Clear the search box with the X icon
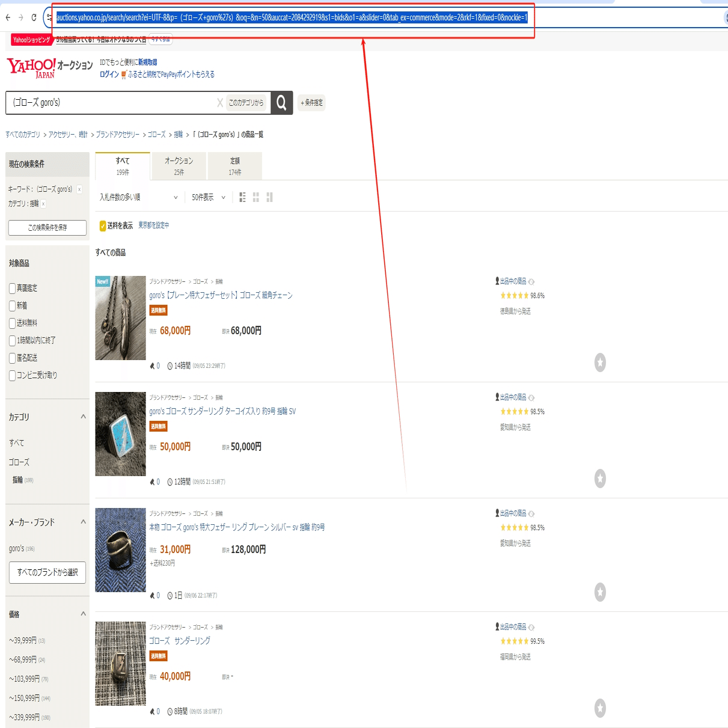The width and height of the screenshot is (728, 728). [220, 103]
